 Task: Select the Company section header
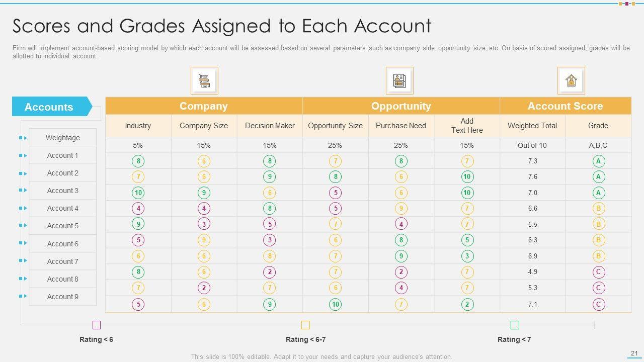(204, 106)
